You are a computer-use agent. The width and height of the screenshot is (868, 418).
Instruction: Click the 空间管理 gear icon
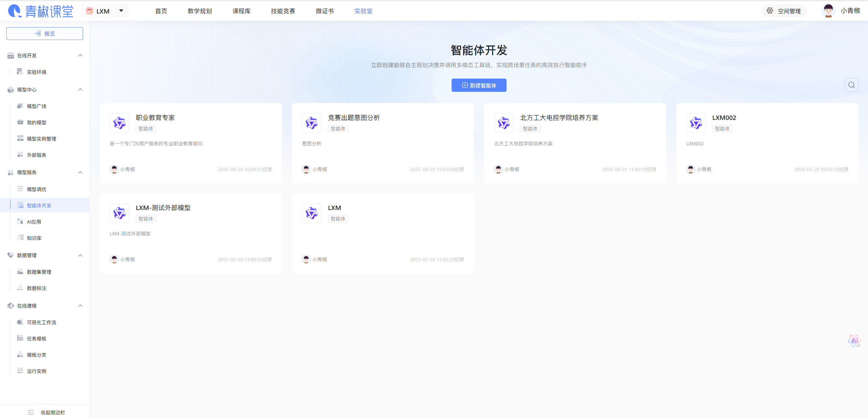(x=770, y=11)
